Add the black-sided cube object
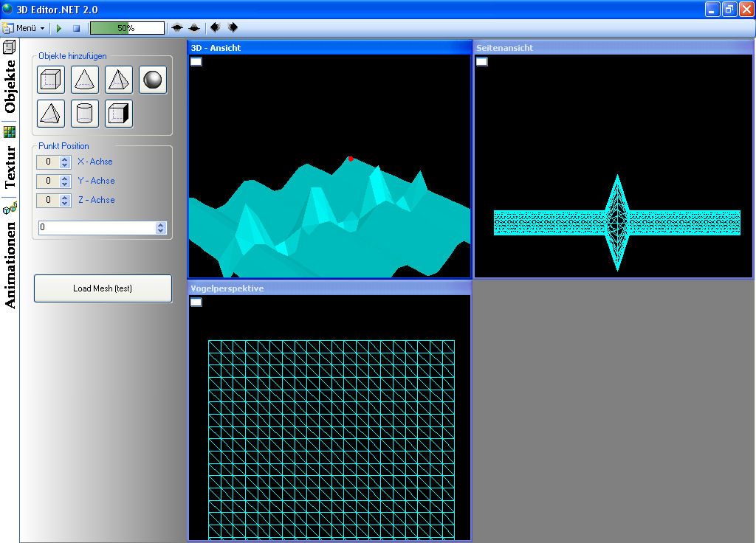This screenshot has height=543, width=756. pos(119,114)
